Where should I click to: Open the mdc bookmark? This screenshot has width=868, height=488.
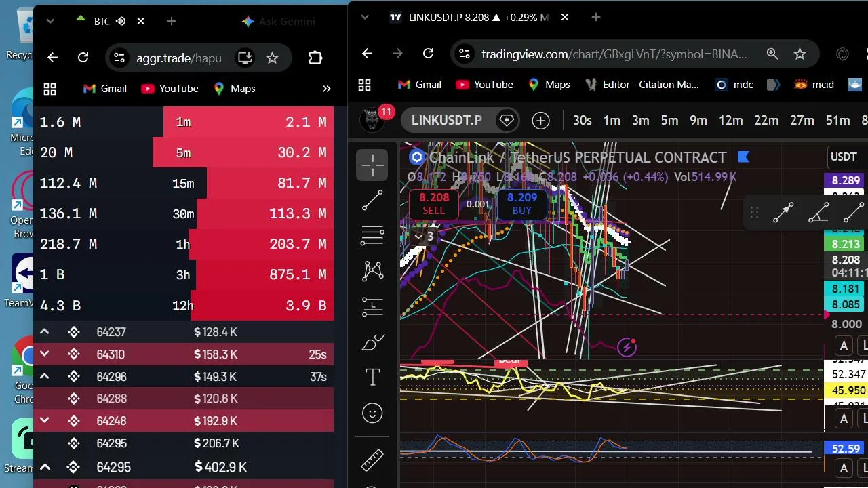(x=734, y=85)
